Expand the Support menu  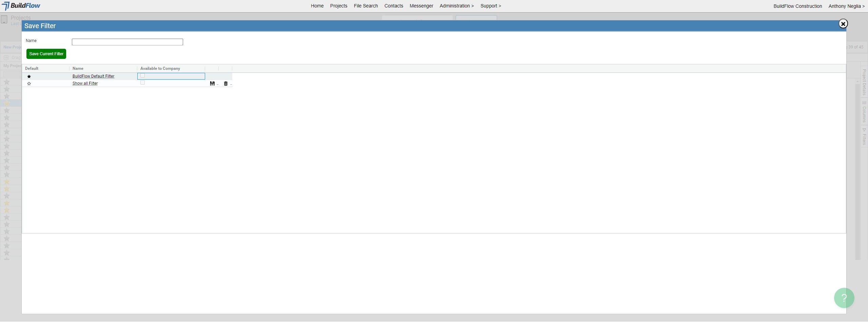(x=491, y=6)
